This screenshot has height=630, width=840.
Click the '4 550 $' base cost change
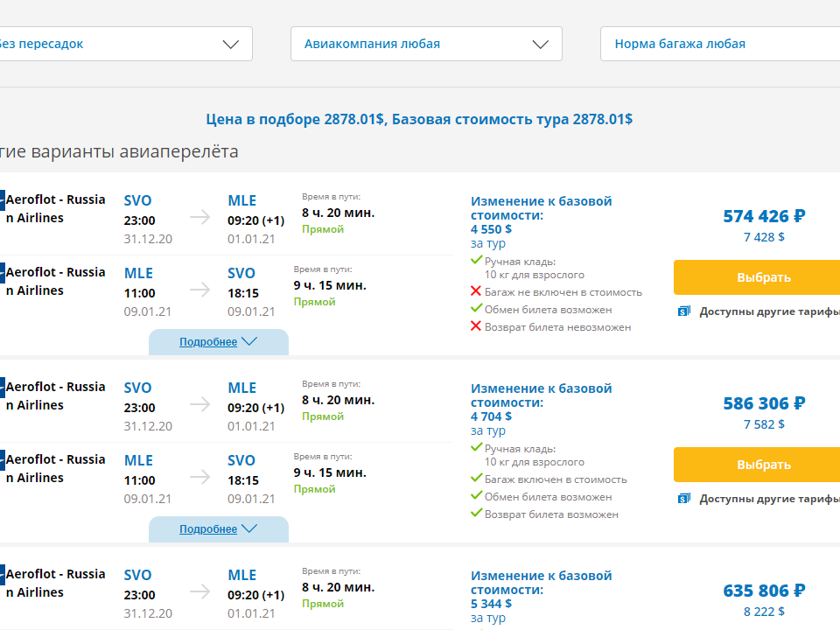[x=491, y=229]
